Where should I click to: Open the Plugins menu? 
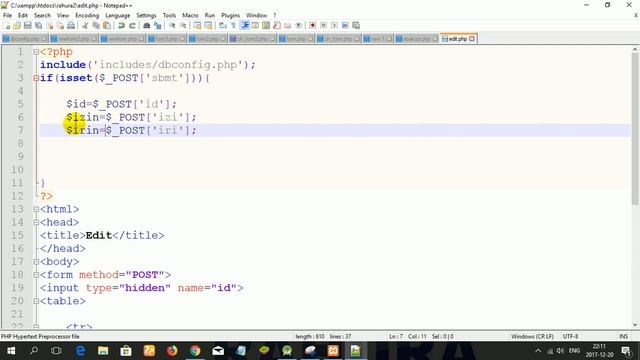(231, 16)
